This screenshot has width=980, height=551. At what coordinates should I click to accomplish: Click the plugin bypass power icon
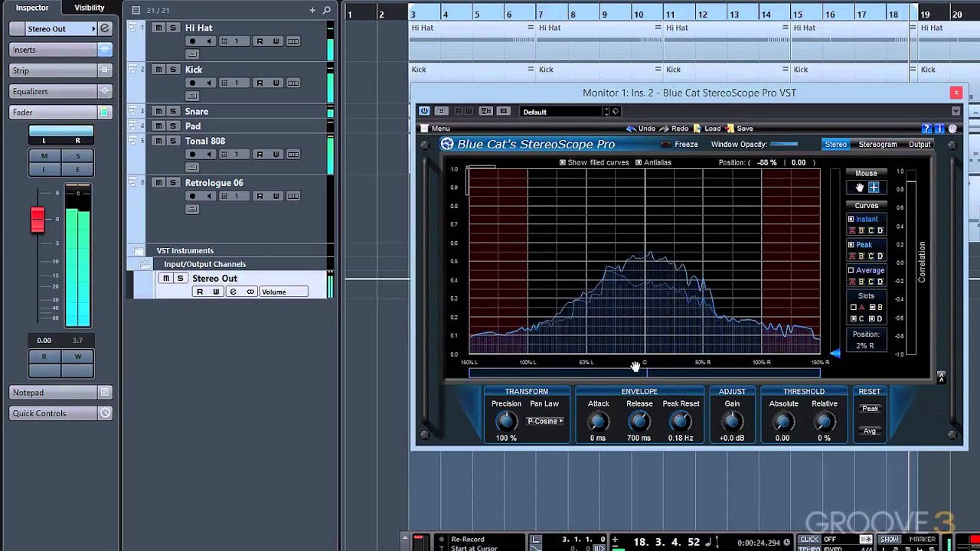pyautogui.click(x=424, y=111)
